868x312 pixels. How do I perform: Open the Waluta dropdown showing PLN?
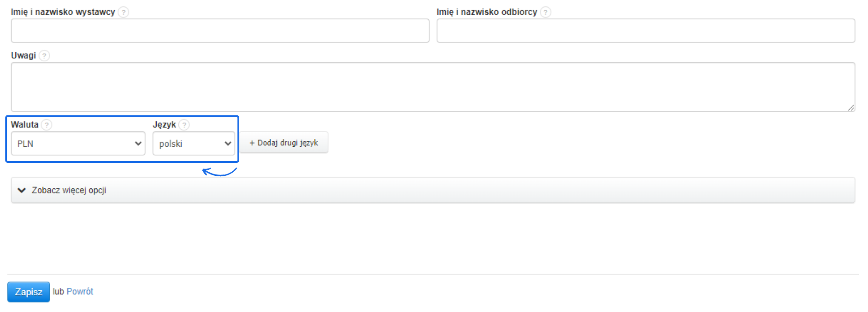(78, 144)
